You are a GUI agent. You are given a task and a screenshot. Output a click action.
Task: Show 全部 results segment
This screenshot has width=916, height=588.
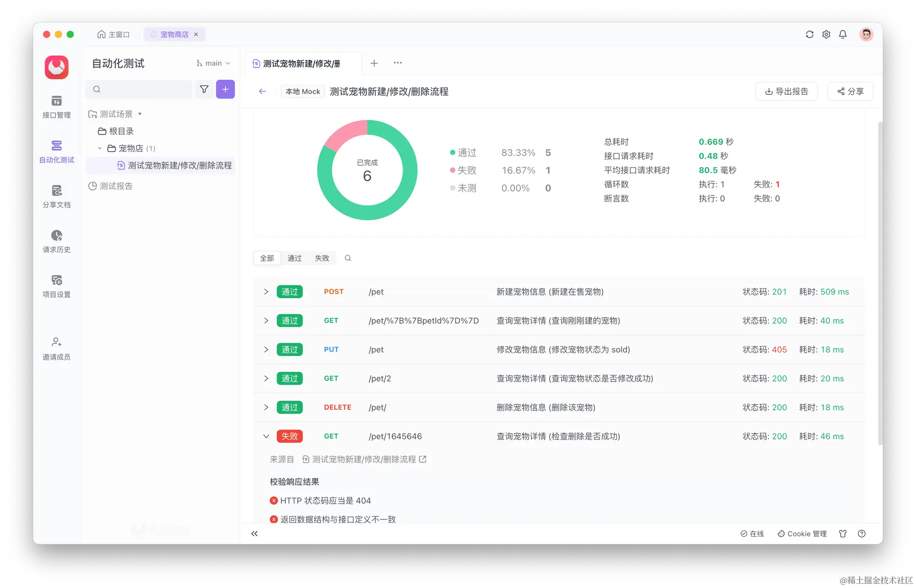click(267, 258)
